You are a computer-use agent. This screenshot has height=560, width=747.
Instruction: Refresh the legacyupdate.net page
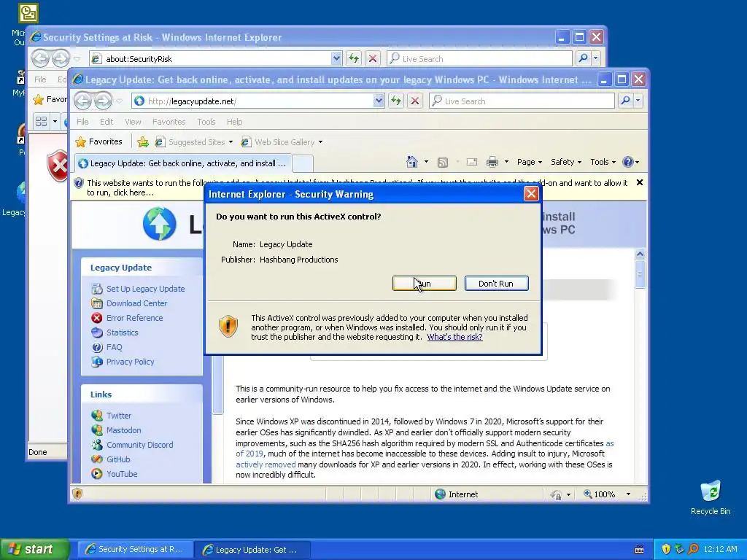tap(396, 101)
